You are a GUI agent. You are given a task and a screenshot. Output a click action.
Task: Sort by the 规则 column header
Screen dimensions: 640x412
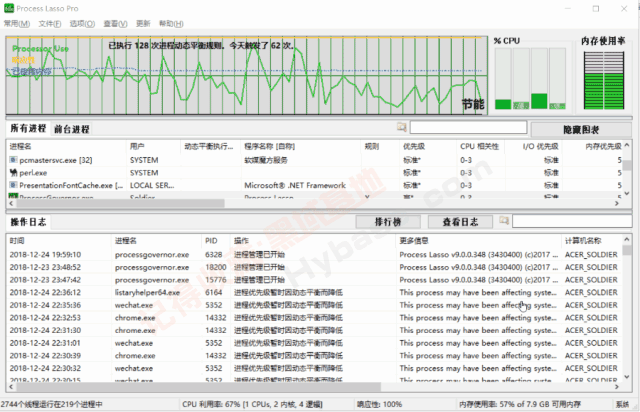click(380, 146)
